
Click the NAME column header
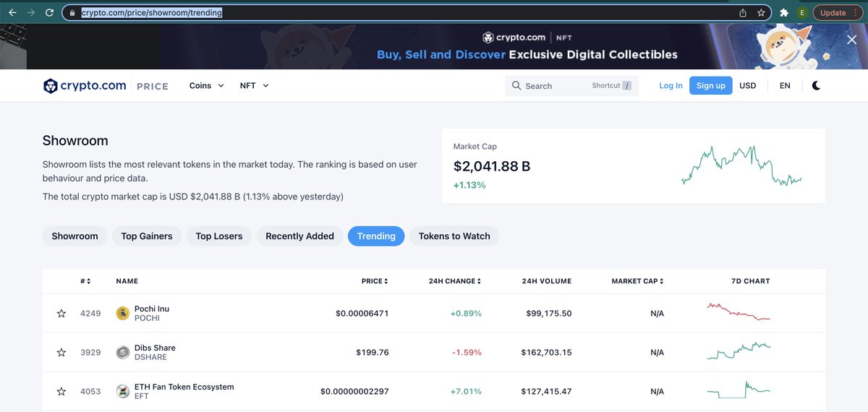point(127,281)
